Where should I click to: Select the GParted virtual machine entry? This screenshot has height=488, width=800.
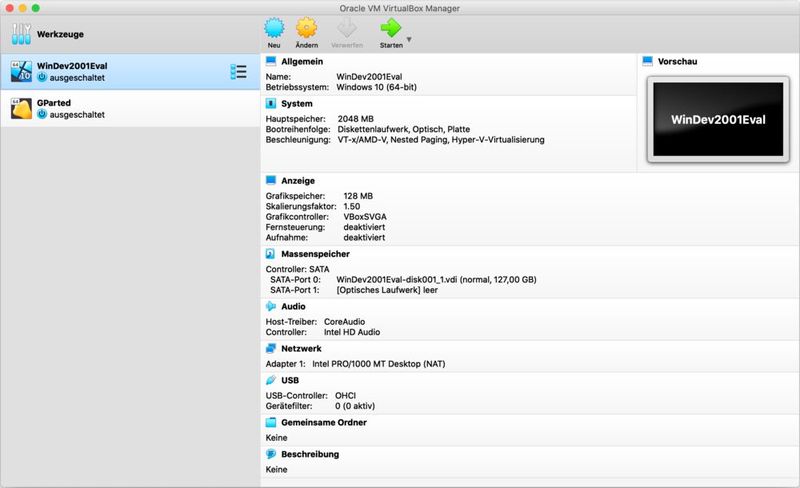click(x=130, y=109)
